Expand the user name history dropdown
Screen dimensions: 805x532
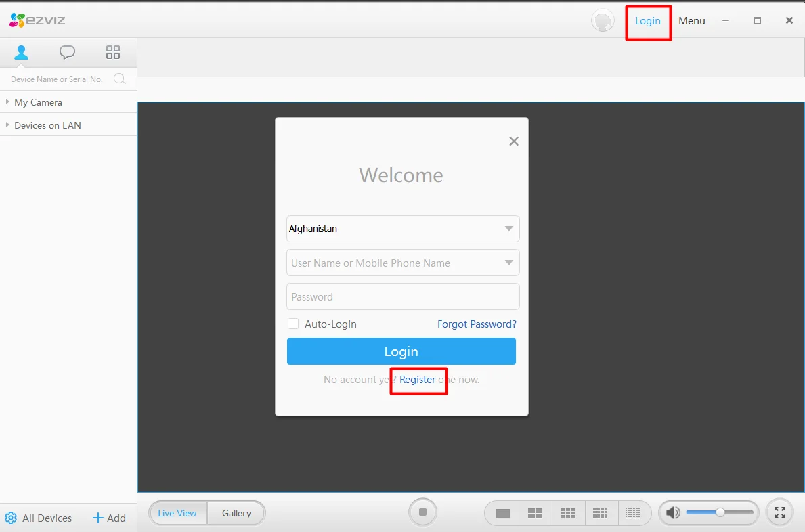509,263
